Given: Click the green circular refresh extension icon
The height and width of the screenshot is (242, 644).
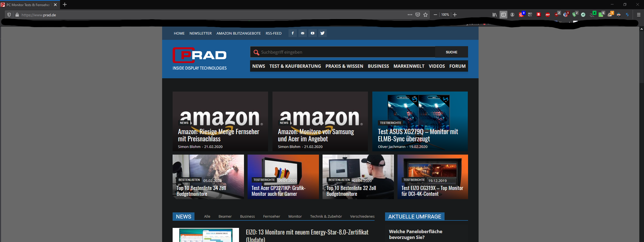Looking at the screenshot, I should [583, 15].
